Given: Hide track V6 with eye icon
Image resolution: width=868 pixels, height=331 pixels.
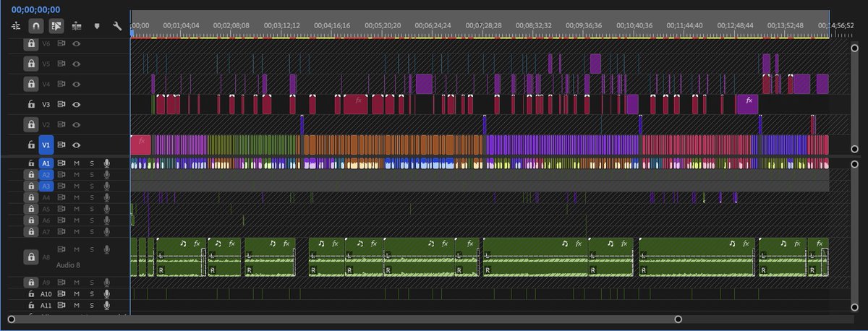Looking at the screenshot, I should coord(76,43).
